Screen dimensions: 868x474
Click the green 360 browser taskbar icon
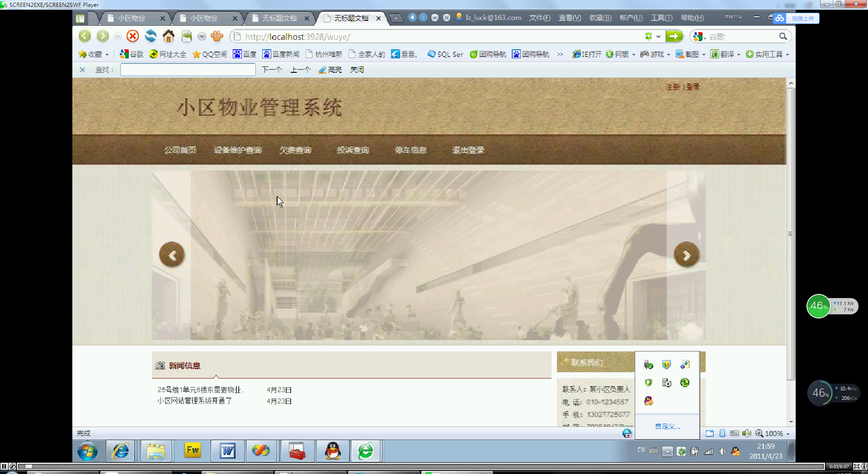pos(366,450)
